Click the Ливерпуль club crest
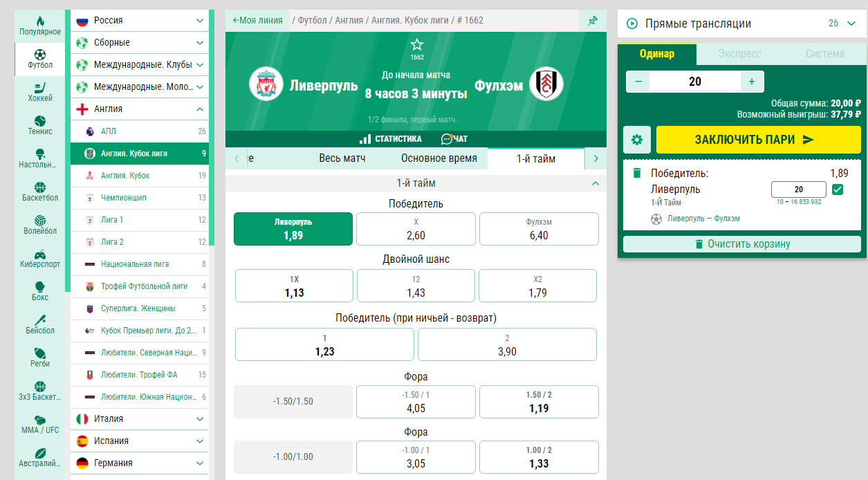Viewport: 868px width, 480px height. click(266, 84)
